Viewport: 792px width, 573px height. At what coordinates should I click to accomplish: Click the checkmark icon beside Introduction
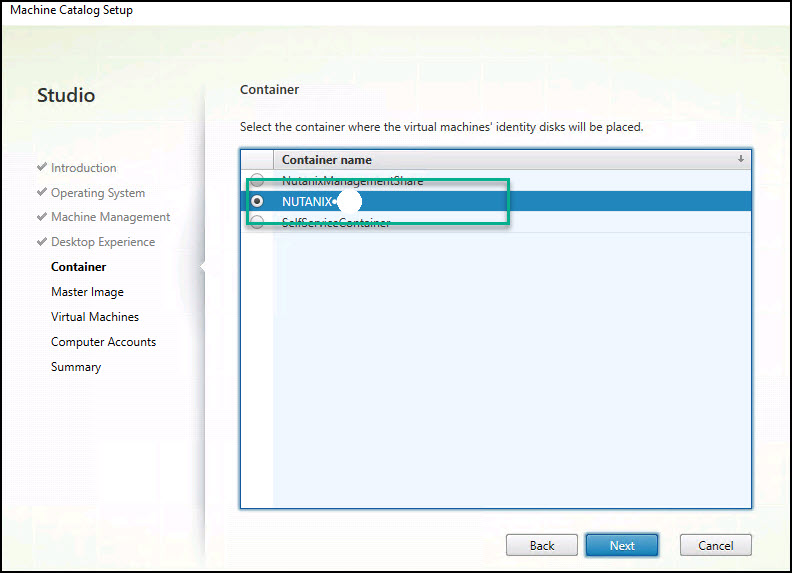coord(42,168)
